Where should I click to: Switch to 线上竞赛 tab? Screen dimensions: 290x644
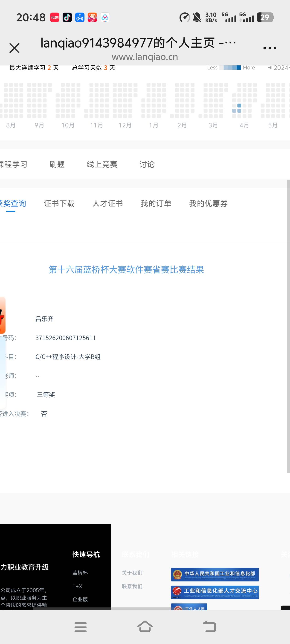[102, 164]
